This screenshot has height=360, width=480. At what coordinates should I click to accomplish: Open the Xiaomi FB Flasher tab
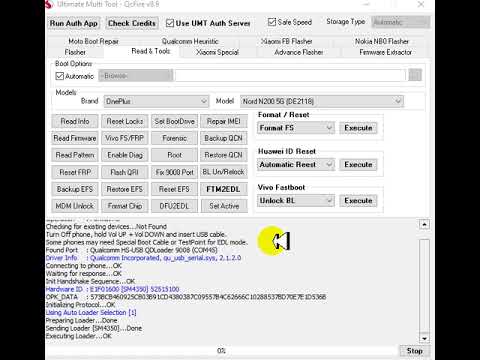(x=287, y=41)
